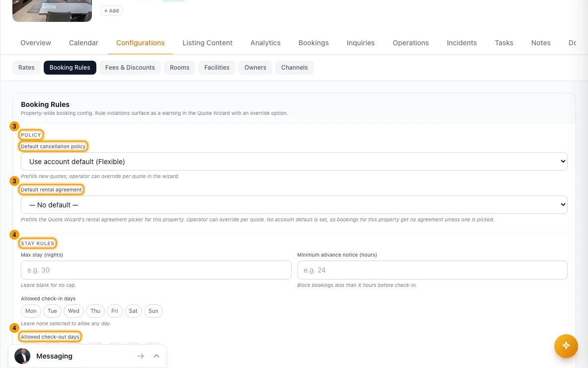Open the Channels sub-tab
The width and height of the screenshot is (588, 368).
point(294,68)
